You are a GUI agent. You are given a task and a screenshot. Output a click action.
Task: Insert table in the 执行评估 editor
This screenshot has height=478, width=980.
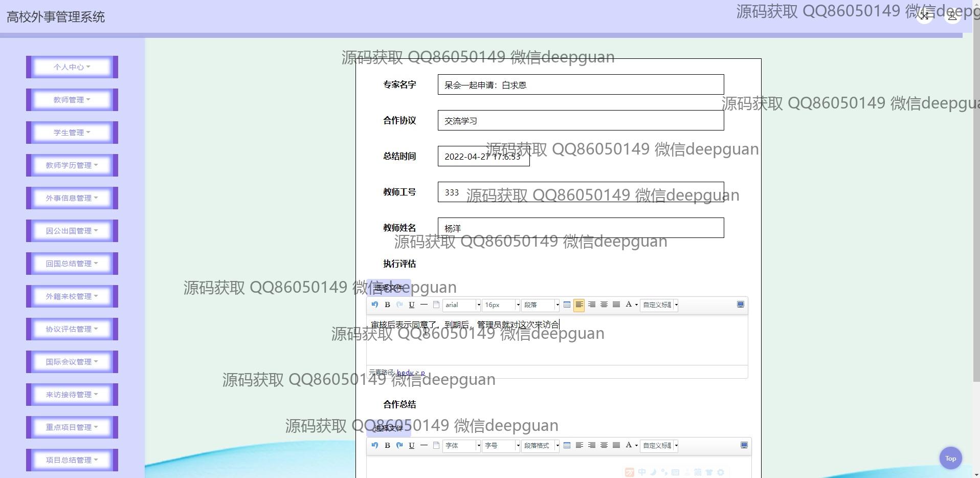coord(567,305)
